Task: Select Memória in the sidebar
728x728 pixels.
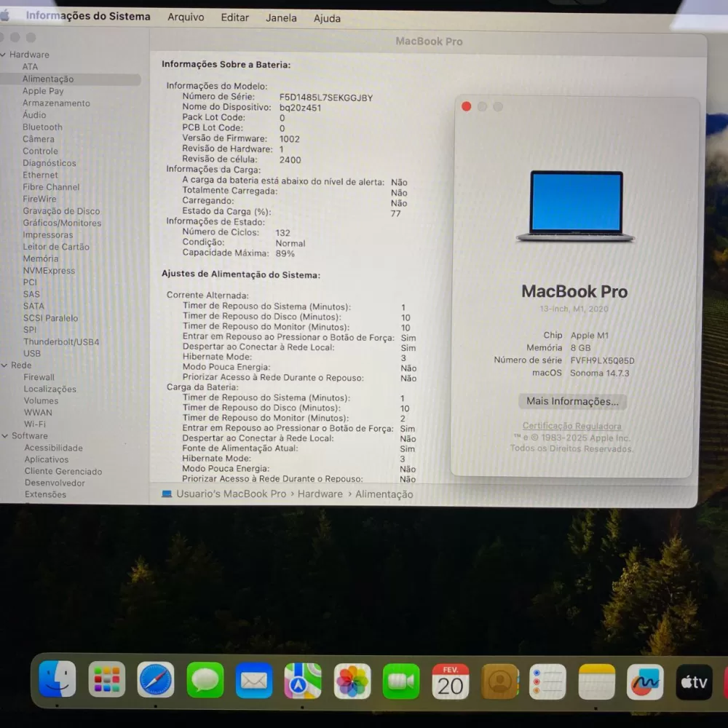Action: tap(41, 258)
